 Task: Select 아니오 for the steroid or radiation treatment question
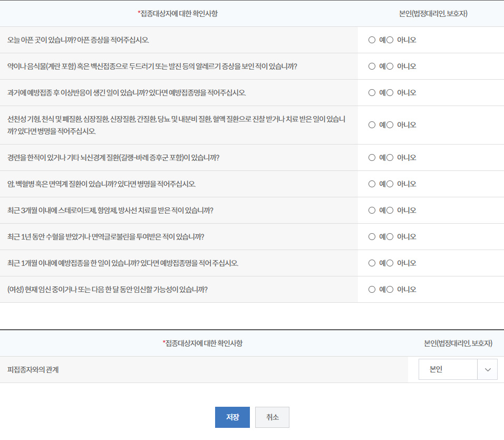pyautogui.click(x=389, y=209)
